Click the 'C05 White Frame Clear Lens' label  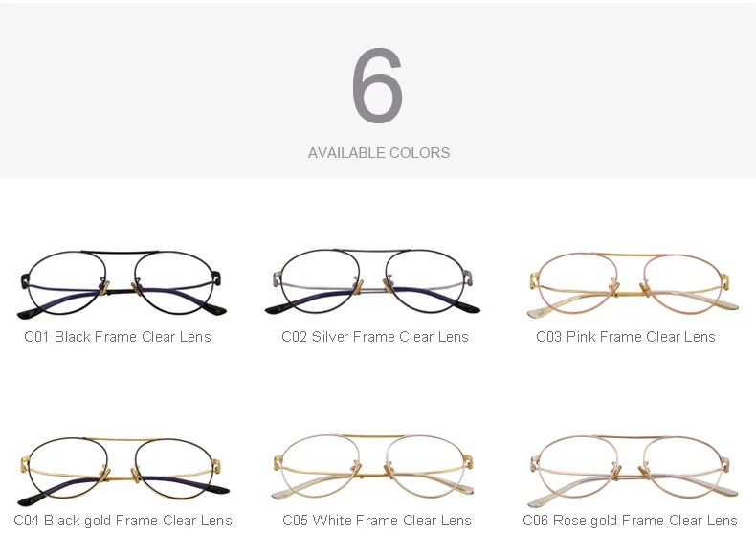[x=377, y=521]
